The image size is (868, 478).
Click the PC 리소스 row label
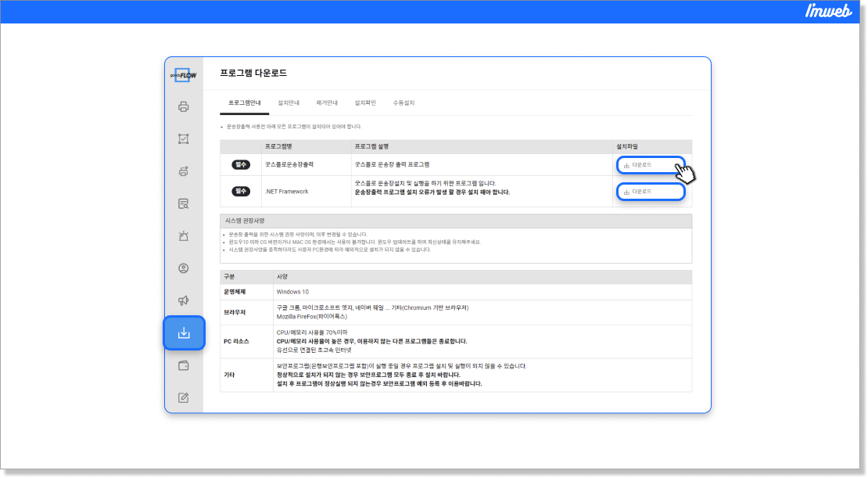click(236, 342)
